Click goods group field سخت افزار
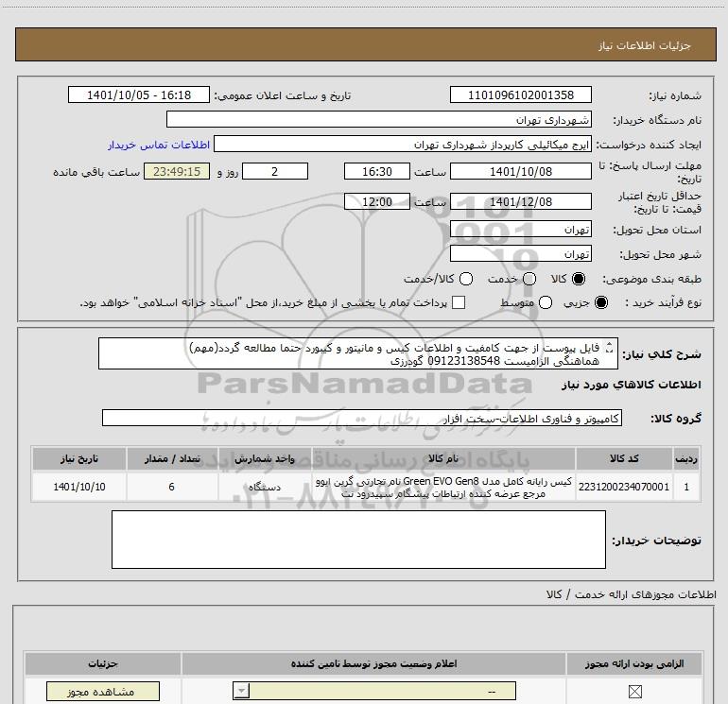 (x=362, y=418)
